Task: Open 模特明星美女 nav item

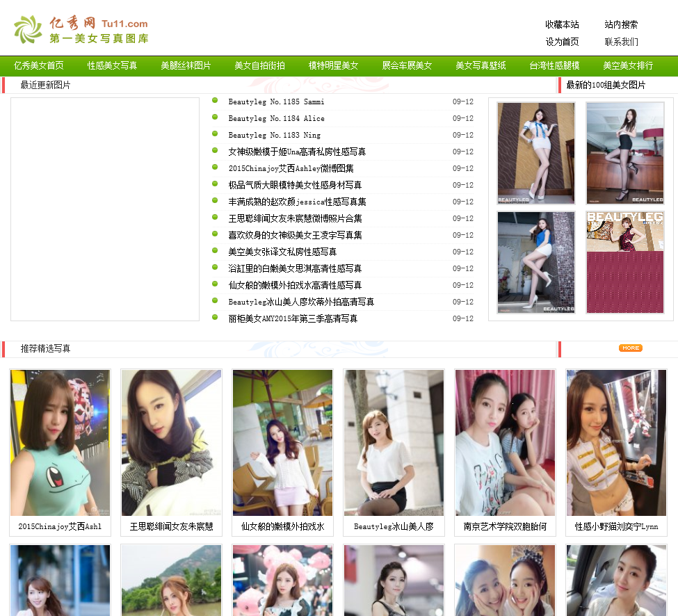Action: pos(333,66)
